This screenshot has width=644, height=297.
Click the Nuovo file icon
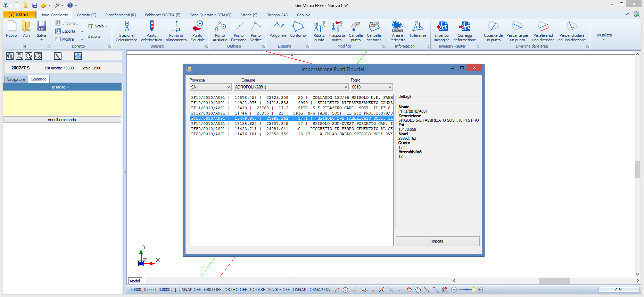click(11, 29)
